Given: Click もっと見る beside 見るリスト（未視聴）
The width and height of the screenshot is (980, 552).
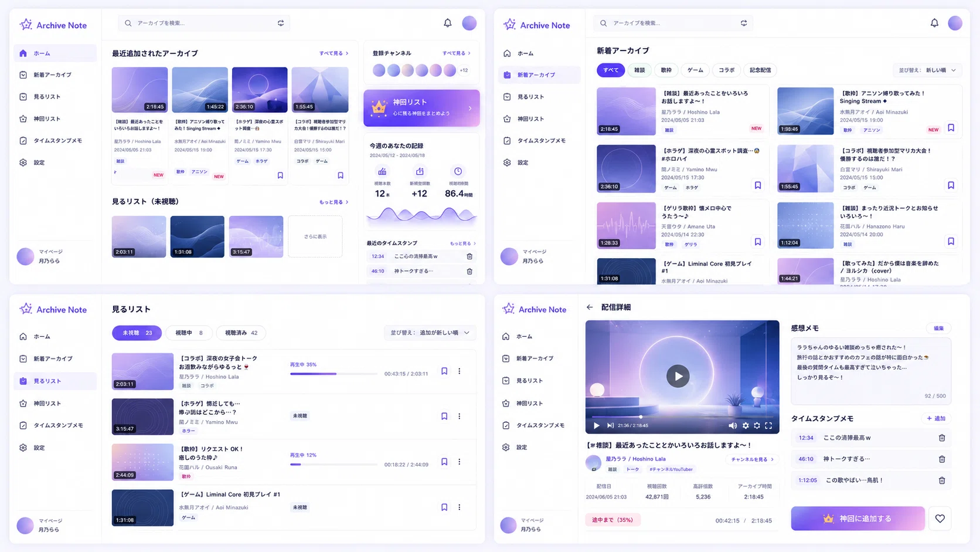Looking at the screenshot, I should pyautogui.click(x=334, y=202).
